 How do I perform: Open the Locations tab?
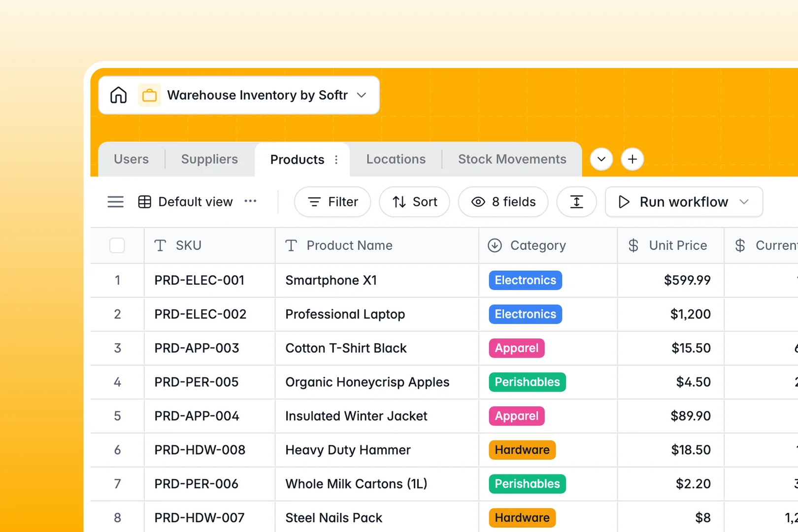[x=396, y=159]
